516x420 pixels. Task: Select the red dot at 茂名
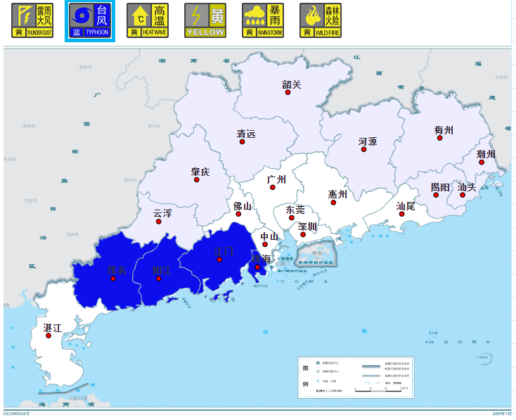coord(112,279)
